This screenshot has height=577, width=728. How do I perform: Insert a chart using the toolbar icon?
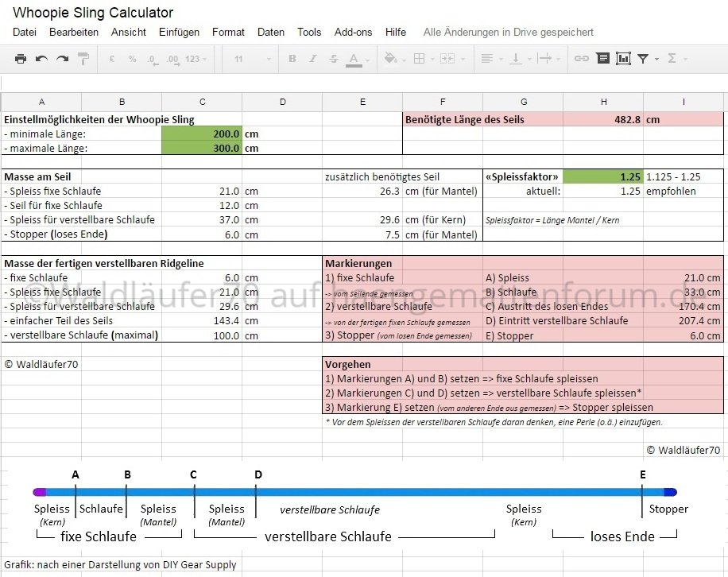tap(623, 59)
